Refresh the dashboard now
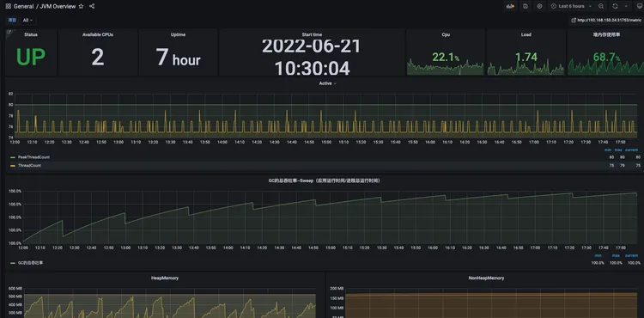Viewport: 644px width, 318px height. pyautogui.click(x=615, y=6)
